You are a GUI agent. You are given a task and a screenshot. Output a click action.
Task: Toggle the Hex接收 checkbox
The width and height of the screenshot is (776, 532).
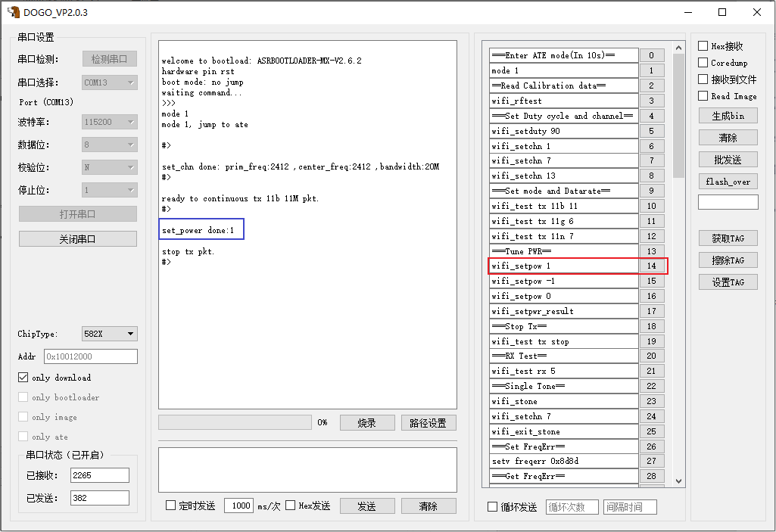(703, 46)
